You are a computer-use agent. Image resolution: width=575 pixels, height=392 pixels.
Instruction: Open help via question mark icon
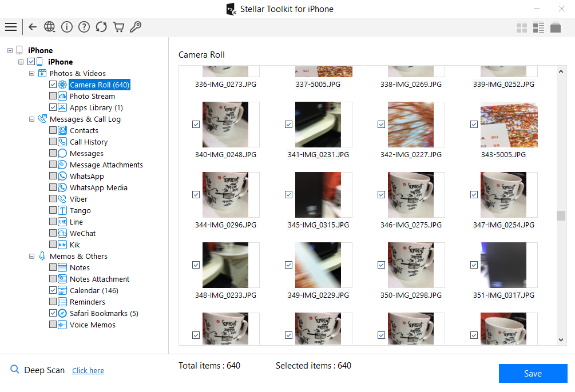point(84,27)
